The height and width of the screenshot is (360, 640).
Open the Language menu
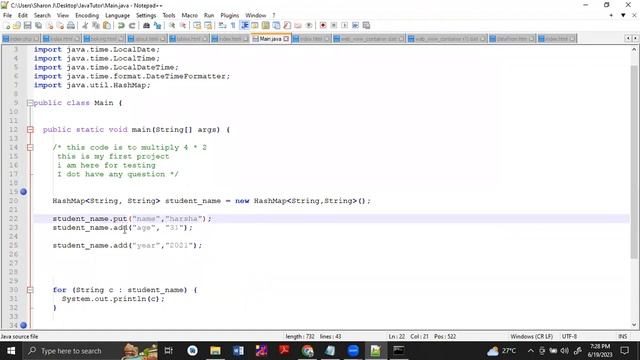coord(118,16)
